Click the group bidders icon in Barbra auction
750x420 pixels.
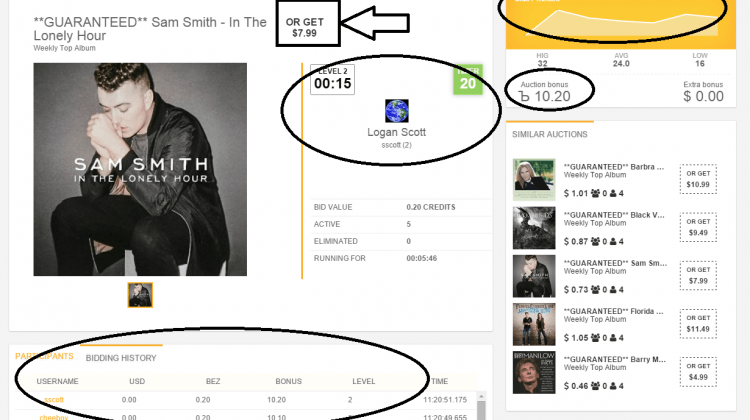(x=595, y=193)
